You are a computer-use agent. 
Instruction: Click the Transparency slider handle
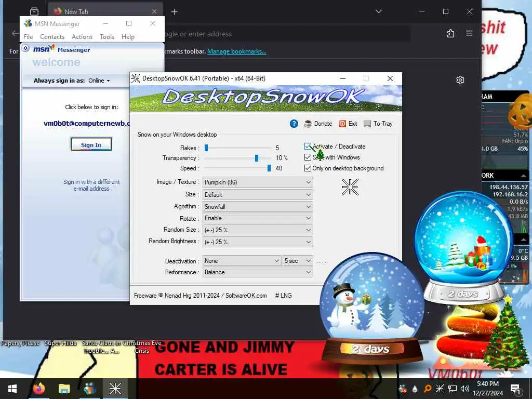[x=257, y=158]
